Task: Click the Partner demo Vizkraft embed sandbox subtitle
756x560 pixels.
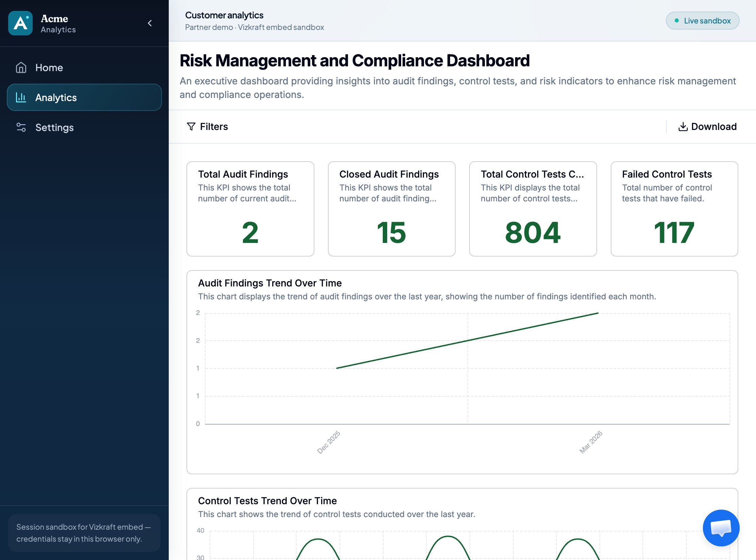Action: [254, 27]
